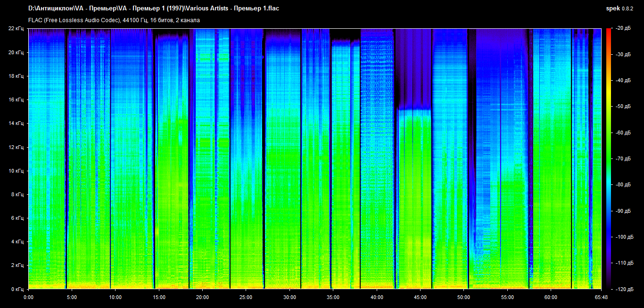The height and width of the screenshot is (308, 644).
Task: Click the 12 кГц frequency label
Action: [x=16, y=147]
